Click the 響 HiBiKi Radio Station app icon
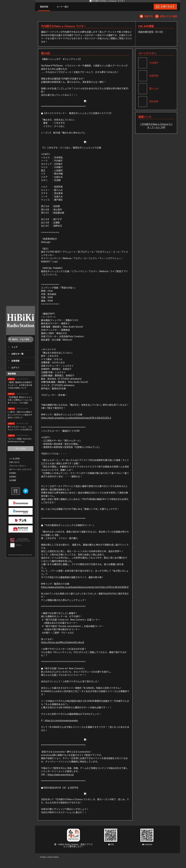The image size is (186, 868). tap(73, 835)
